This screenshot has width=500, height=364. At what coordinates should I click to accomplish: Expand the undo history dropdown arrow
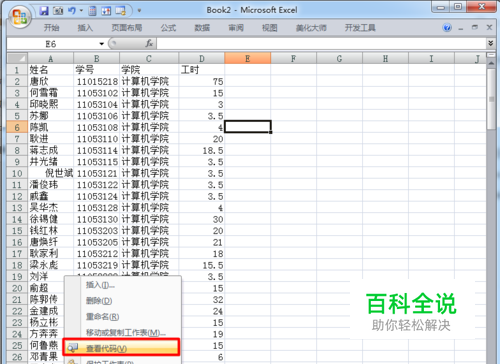tap(81, 11)
